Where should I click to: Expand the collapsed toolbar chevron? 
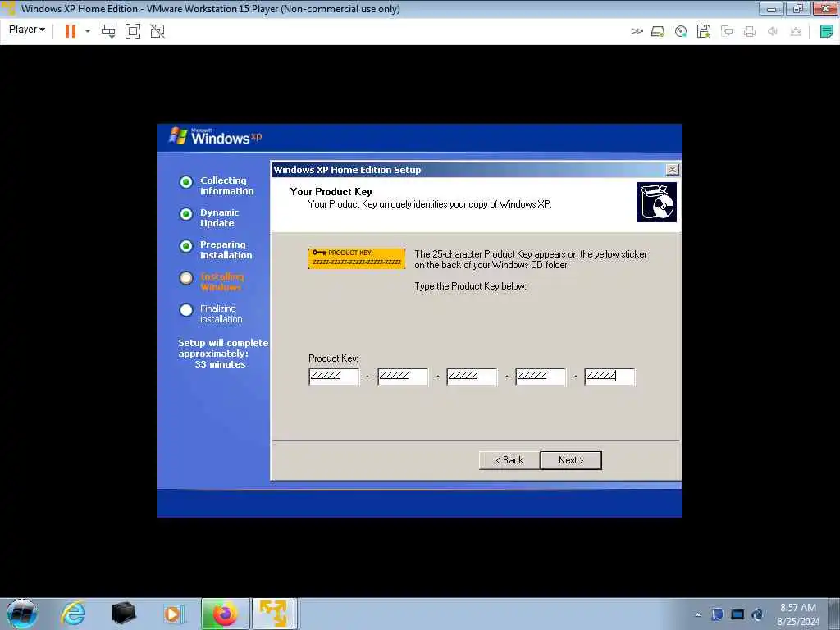[637, 31]
